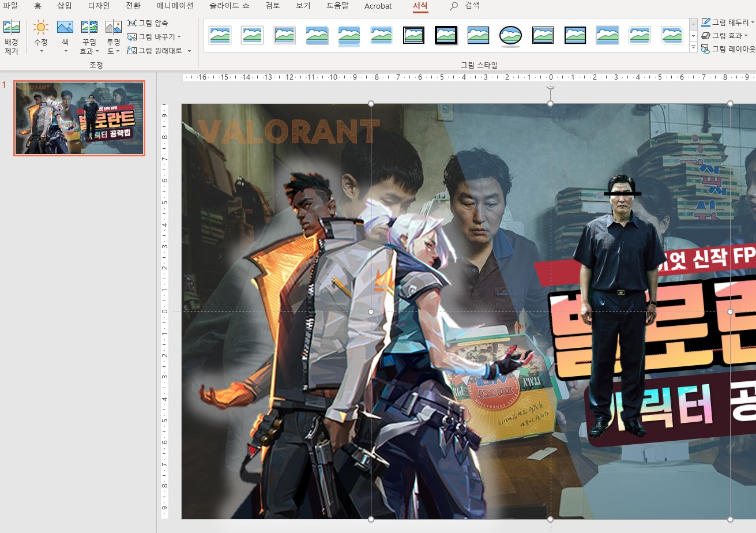
Task: Click the top-left resize handle of selection
Action: pyautogui.click(x=371, y=104)
